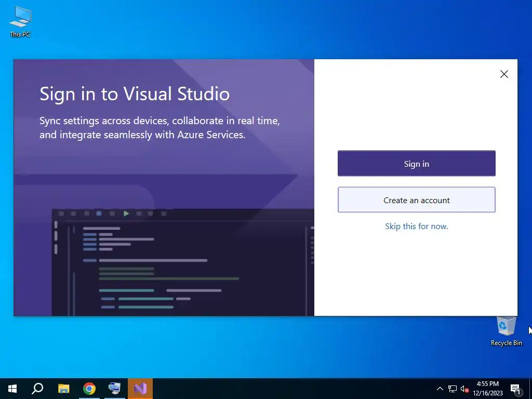Launch File Explorer from taskbar
The width and height of the screenshot is (532, 399).
pyautogui.click(x=63, y=389)
